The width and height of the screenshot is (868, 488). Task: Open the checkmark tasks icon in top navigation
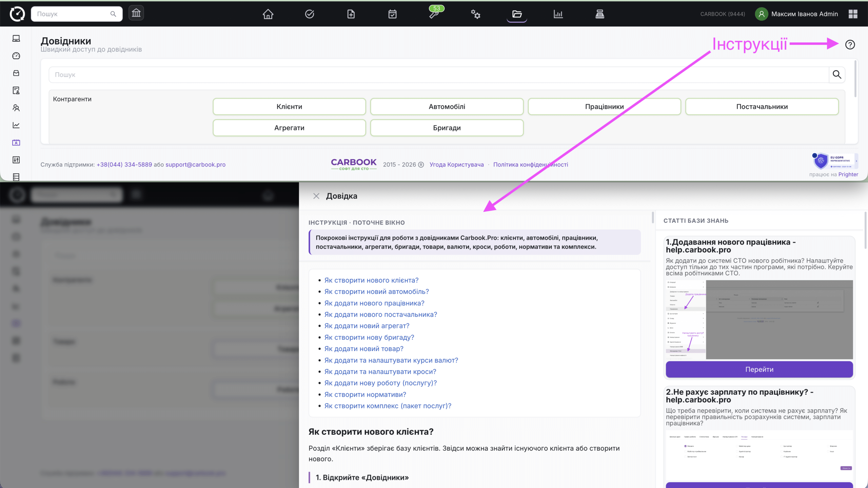310,14
